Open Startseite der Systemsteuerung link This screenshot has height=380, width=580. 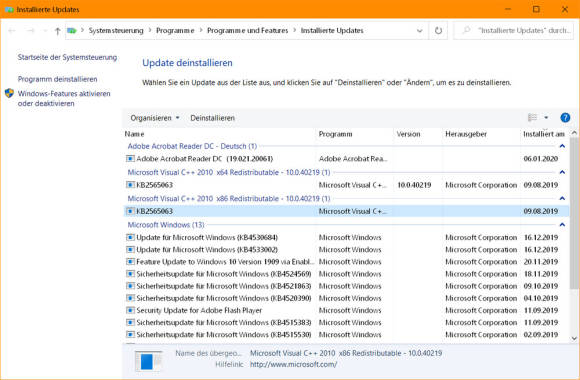coord(67,57)
